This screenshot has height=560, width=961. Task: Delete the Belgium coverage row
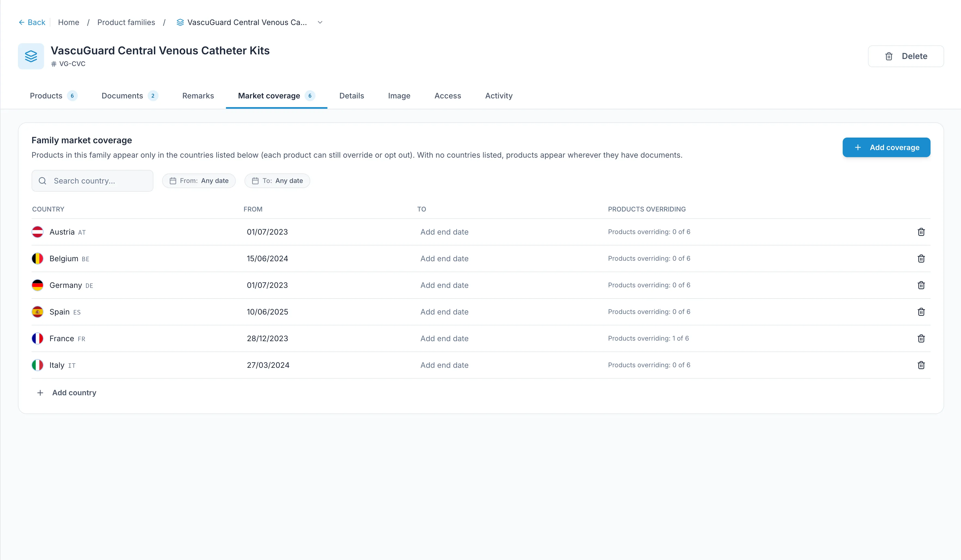coord(921,259)
